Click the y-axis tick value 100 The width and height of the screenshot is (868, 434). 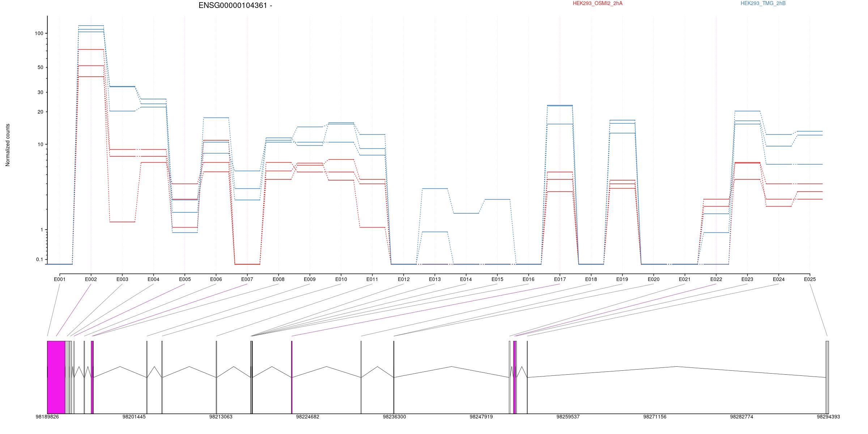point(39,33)
